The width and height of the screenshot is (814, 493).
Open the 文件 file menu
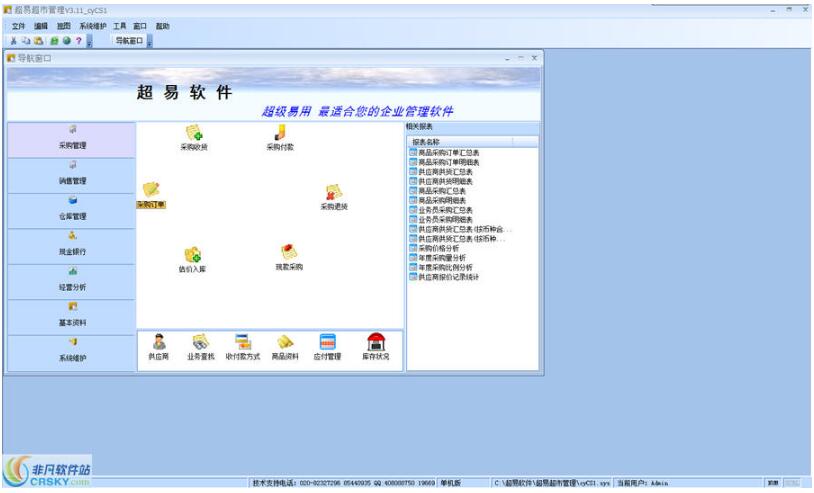(x=18, y=26)
